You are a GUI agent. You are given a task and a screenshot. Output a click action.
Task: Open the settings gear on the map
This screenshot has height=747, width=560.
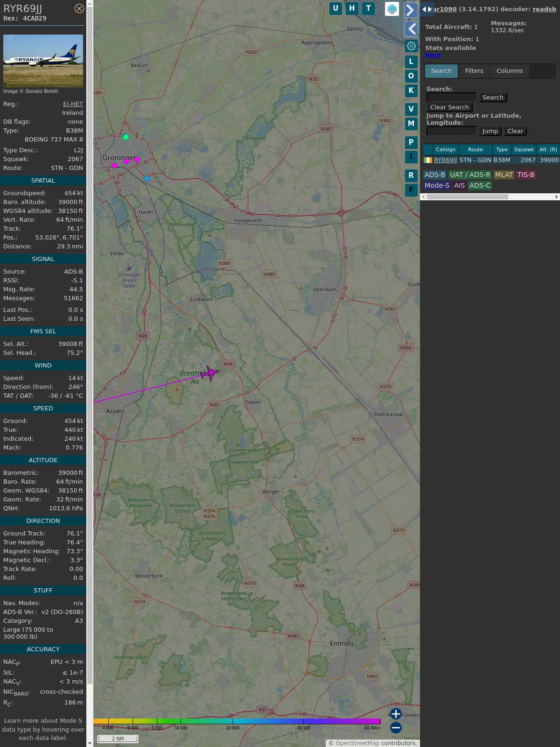tap(411, 46)
